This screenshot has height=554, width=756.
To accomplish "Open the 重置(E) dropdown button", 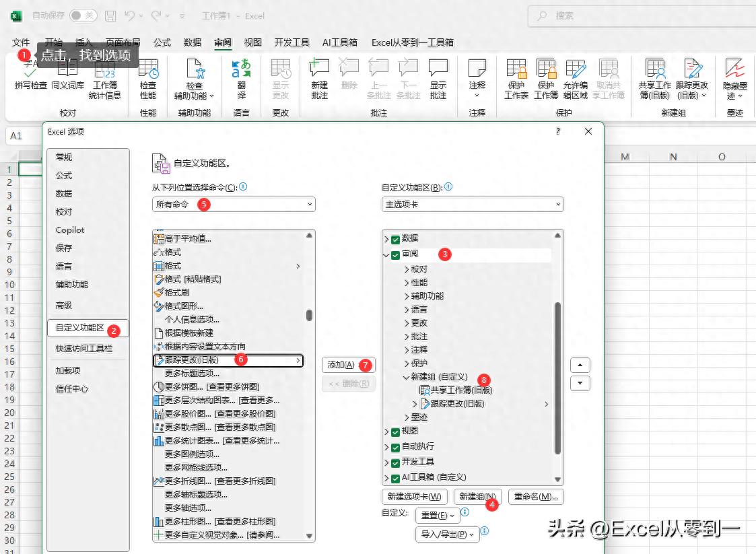I will (438, 516).
